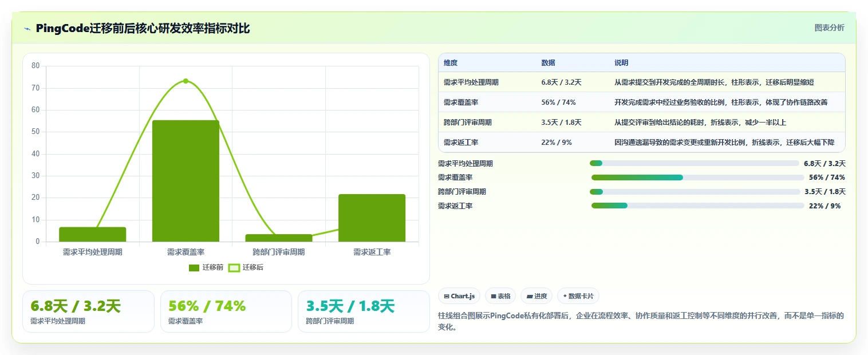Image resolution: width=868 pixels, height=355 pixels.
Task: Click the 需求返工率 x-axis label
Action: (x=372, y=252)
